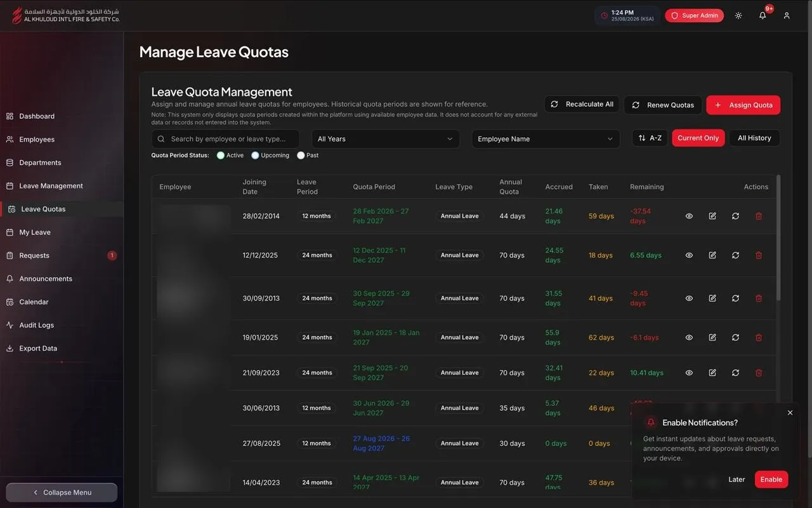Toggle light/dark theme sun icon
The width and height of the screenshot is (812, 508).
[738, 15]
